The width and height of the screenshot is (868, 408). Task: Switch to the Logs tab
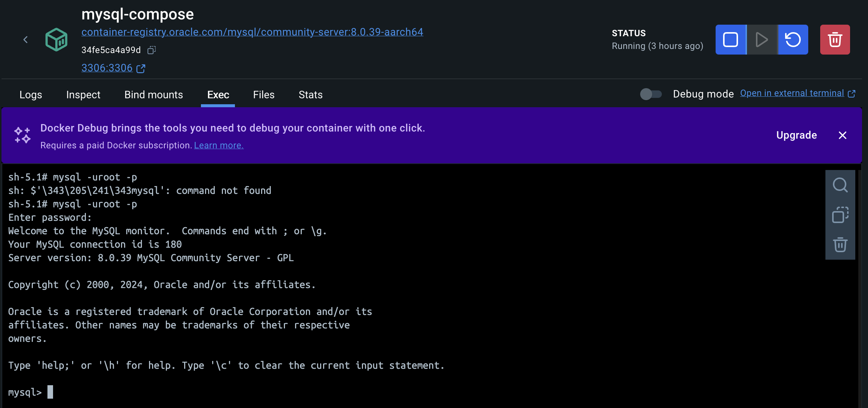pos(31,95)
